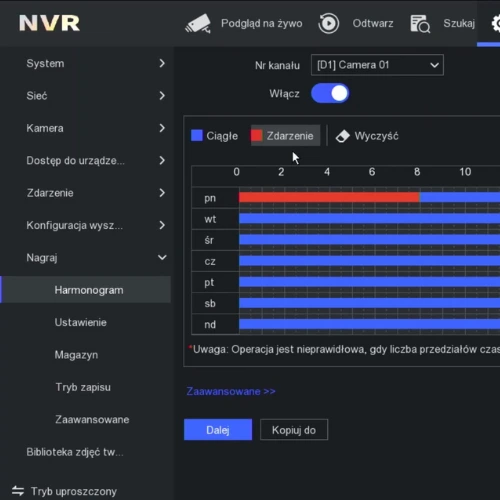Screen dimensions: 500x500
Task: Toggle the Włącz recording switch
Action: pyautogui.click(x=330, y=93)
